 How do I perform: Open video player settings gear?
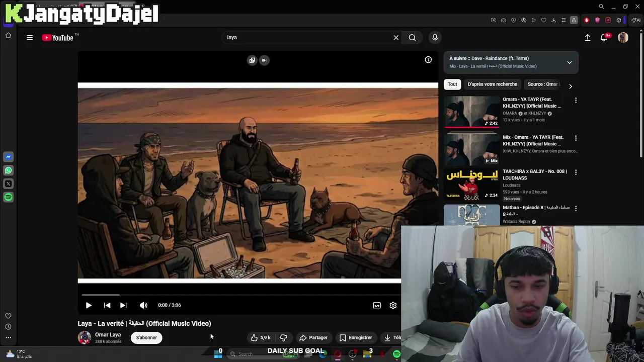click(393, 305)
